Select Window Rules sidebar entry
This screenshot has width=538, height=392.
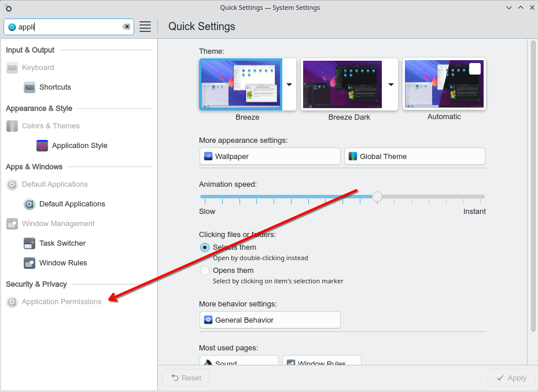point(63,263)
